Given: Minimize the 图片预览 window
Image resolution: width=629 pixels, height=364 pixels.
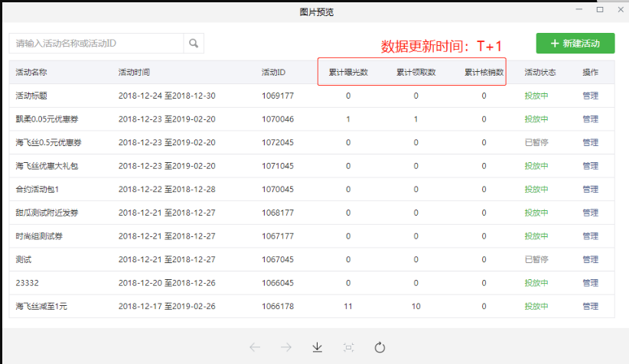Looking at the screenshot, I should (578, 9).
